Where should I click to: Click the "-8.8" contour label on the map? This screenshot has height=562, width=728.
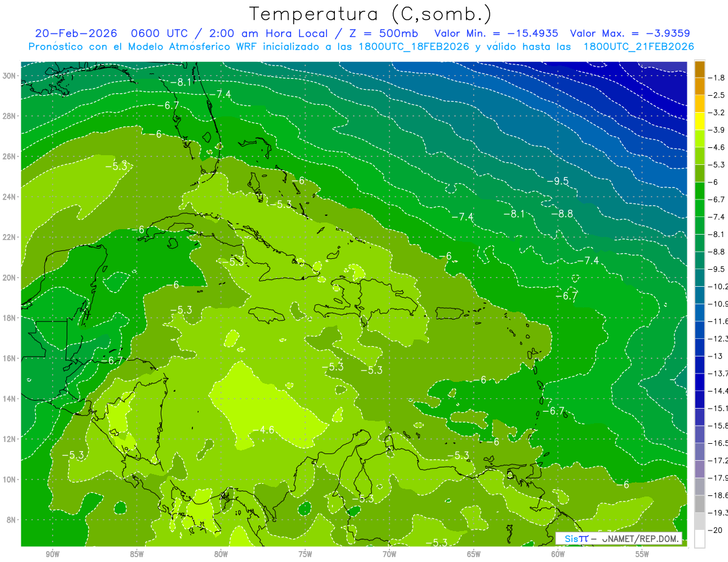coord(562,213)
